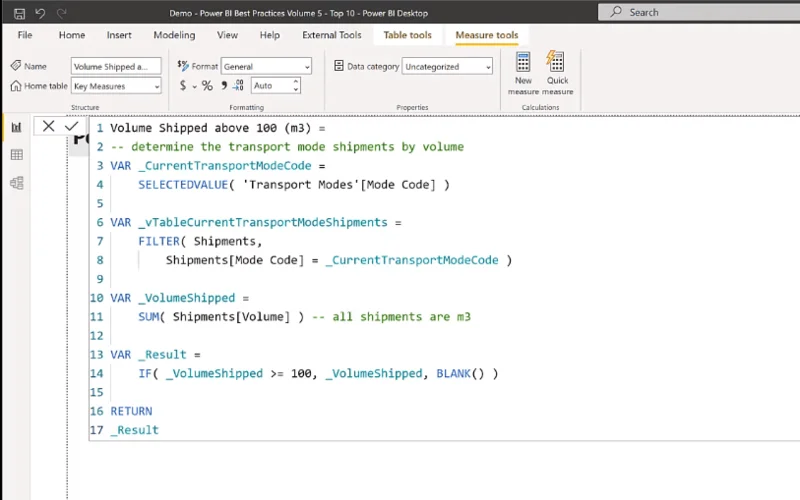The height and width of the screenshot is (500, 800).
Task: Click _Result declaration on line 13
Action: point(162,354)
